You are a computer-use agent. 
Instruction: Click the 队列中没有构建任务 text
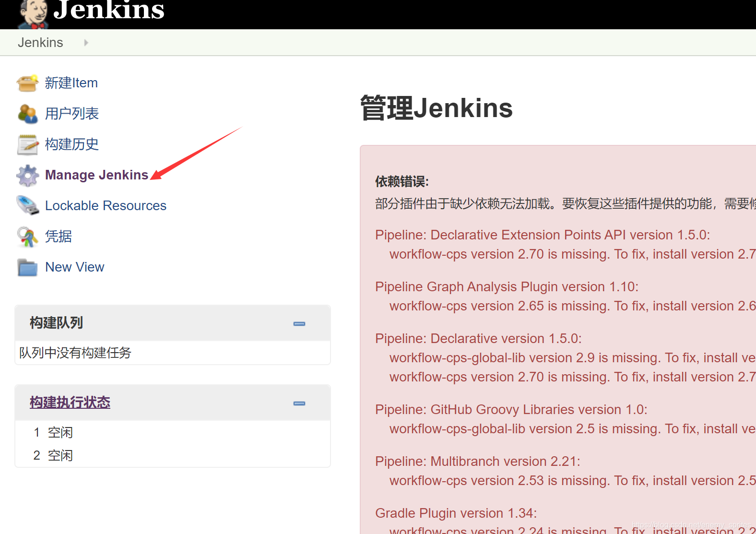[75, 353]
